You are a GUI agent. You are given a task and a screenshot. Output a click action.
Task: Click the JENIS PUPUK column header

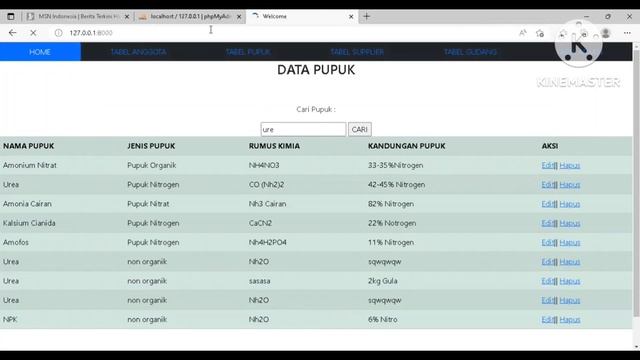point(151,146)
